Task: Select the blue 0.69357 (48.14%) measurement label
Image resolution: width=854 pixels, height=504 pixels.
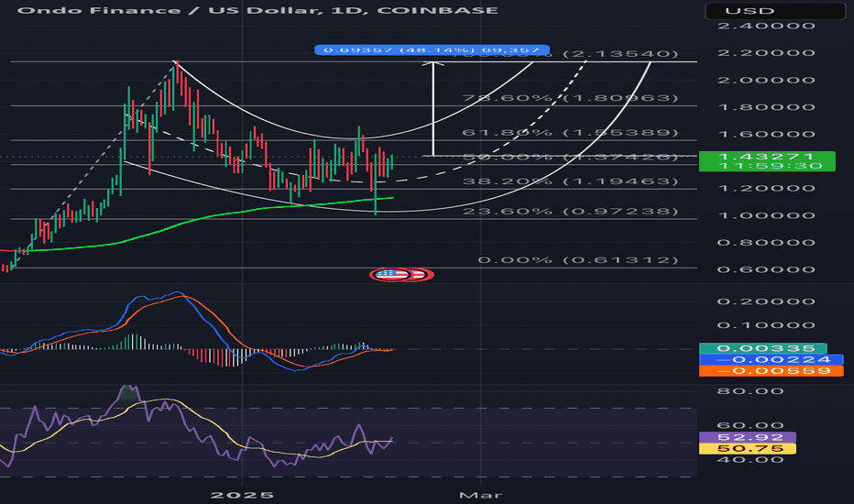Action: (432, 50)
